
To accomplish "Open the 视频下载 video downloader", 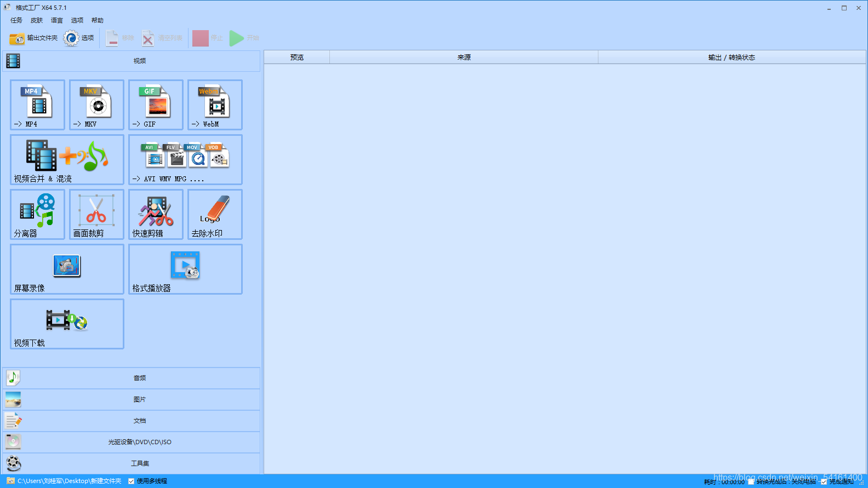I will pyautogui.click(x=67, y=324).
